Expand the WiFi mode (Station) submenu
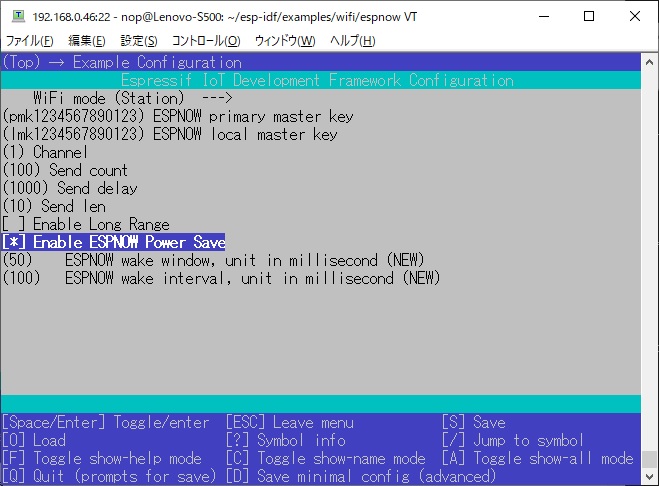 tap(132, 99)
